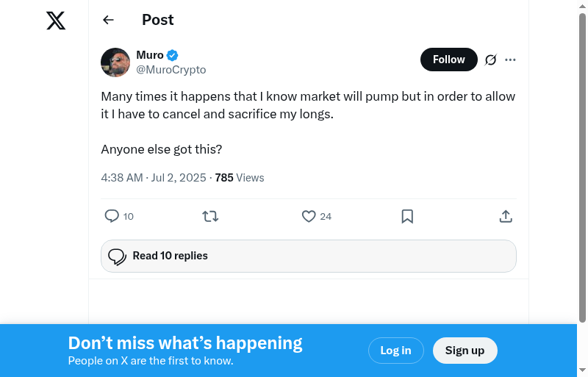
Task: Click the blue verified badge icon
Action: click(173, 55)
